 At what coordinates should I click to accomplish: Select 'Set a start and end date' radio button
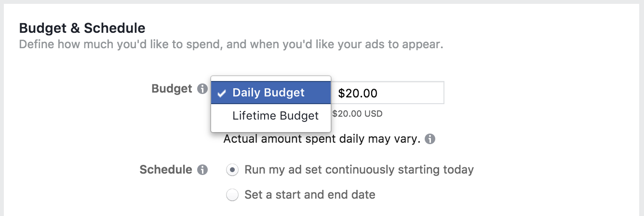pos(232,195)
